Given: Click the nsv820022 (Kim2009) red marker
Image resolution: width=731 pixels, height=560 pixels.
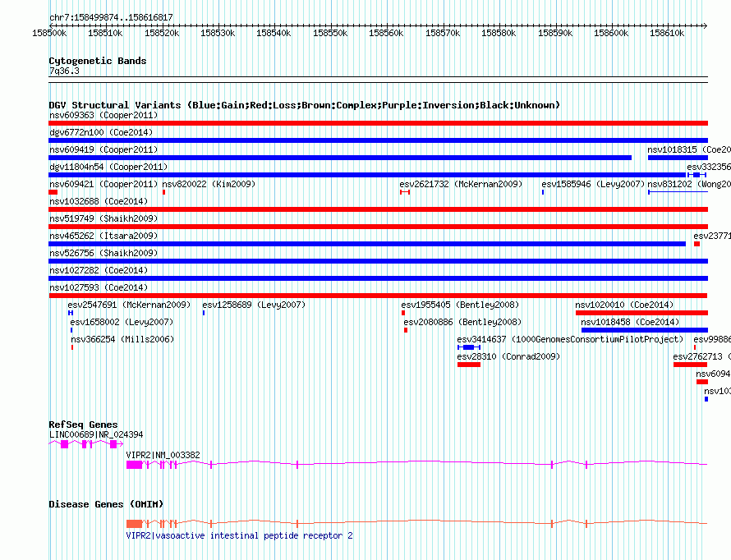Looking at the screenshot, I should point(163,192).
